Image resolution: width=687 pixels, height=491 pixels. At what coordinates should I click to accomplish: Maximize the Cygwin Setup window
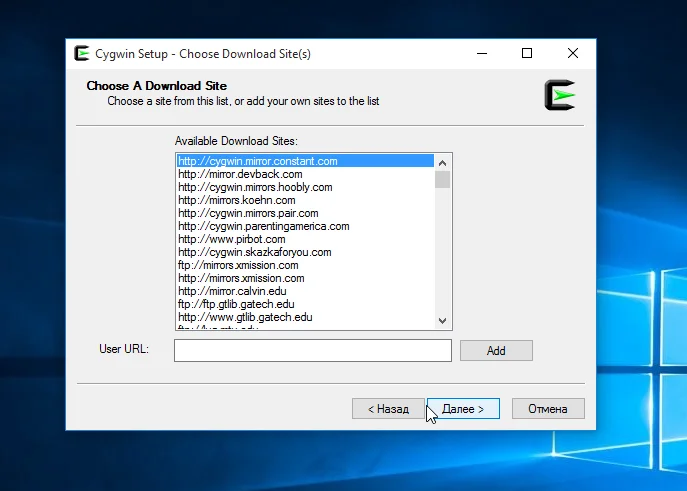(527, 53)
